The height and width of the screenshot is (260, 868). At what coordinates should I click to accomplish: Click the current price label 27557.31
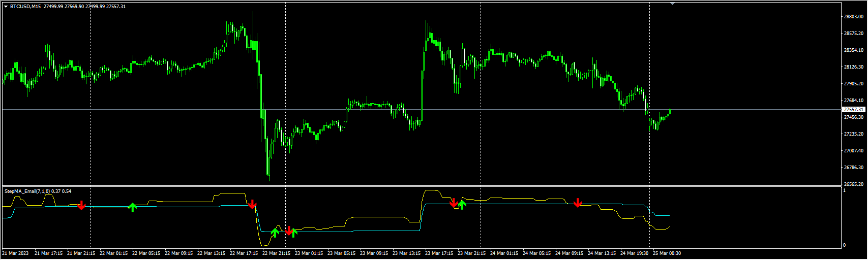click(x=853, y=110)
